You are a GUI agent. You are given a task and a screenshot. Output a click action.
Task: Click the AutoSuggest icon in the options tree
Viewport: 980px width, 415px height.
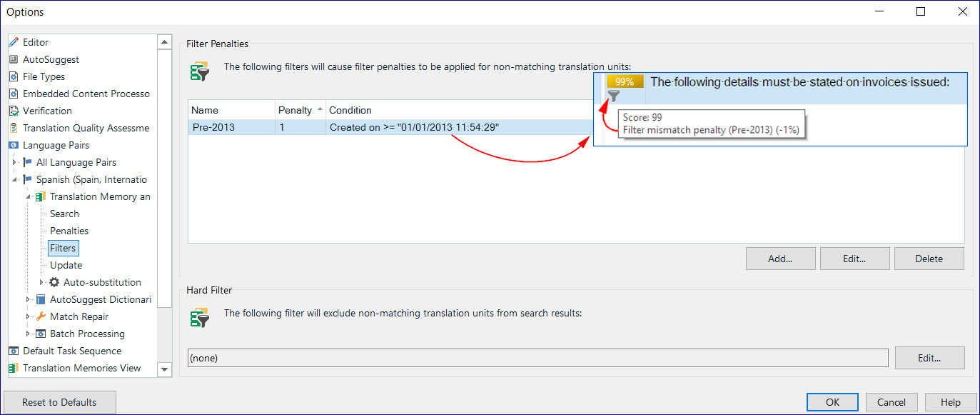tap(14, 60)
